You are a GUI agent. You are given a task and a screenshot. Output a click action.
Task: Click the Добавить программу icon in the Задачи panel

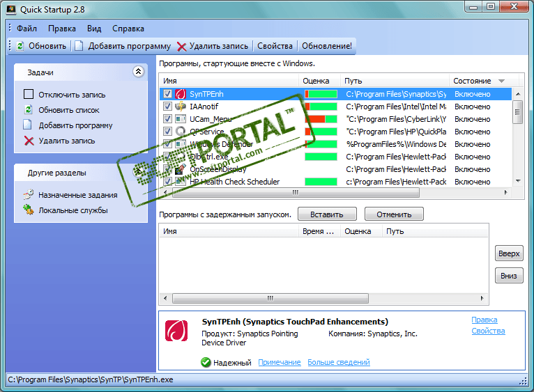[x=28, y=125]
